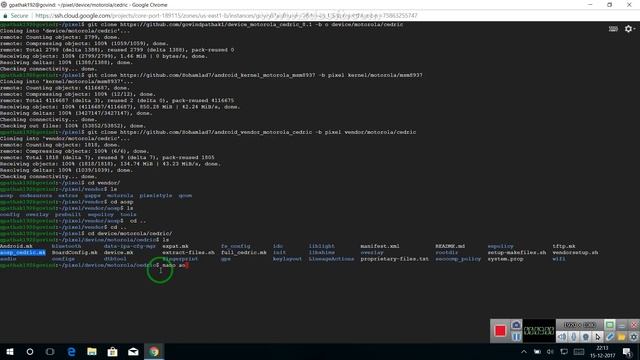Toggle webcam capture in recorder
Screen dimensions: 640x360
586,337
